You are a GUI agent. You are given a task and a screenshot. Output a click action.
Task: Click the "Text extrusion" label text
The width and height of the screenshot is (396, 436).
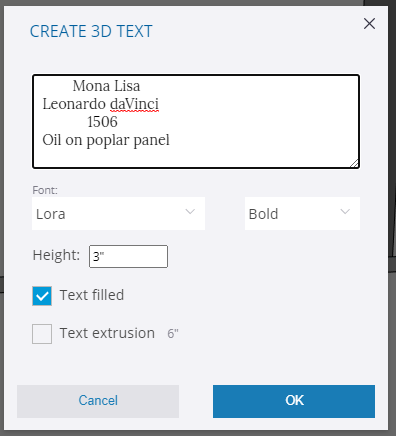click(107, 333)
